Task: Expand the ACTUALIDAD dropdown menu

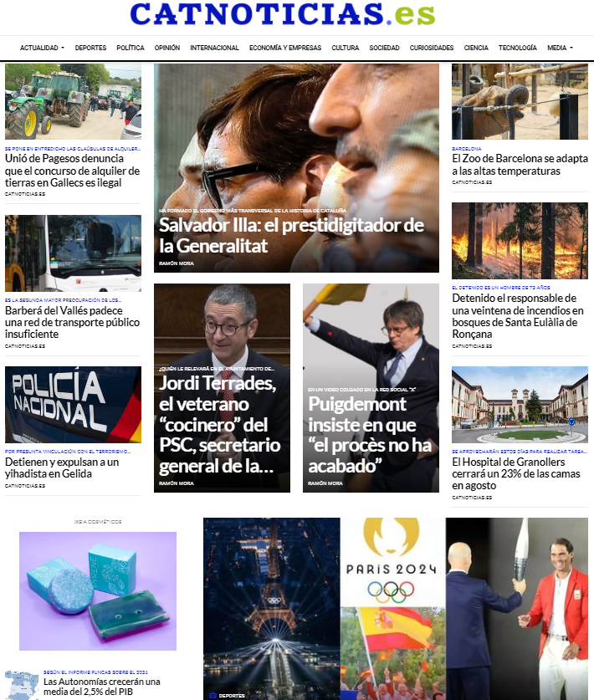Action: pyautogui.click(x=42, y=48)
